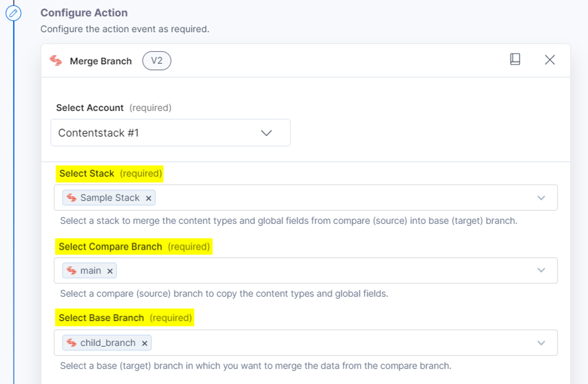
Task: Click inside the Select Stack field
Action: pyautogui.click(x=306, y=198)
